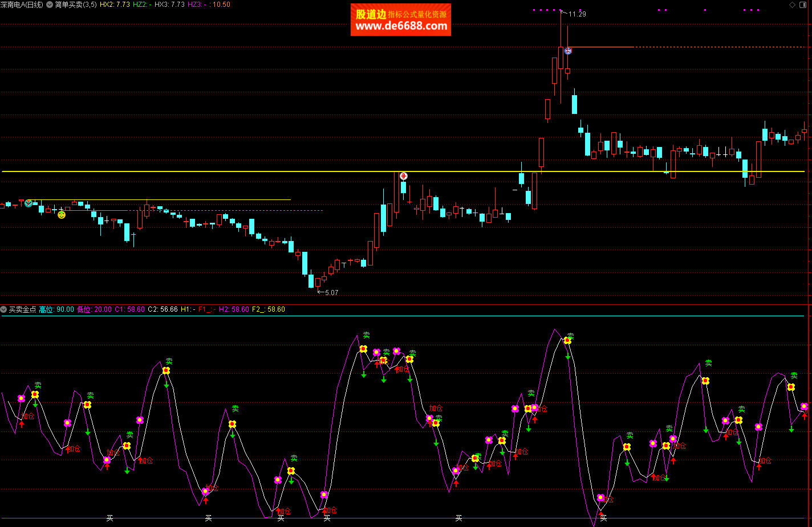The image size is (812, 527).
Task: Click the diamond icon in top-right corner
Action: click(x=793, y=5)
